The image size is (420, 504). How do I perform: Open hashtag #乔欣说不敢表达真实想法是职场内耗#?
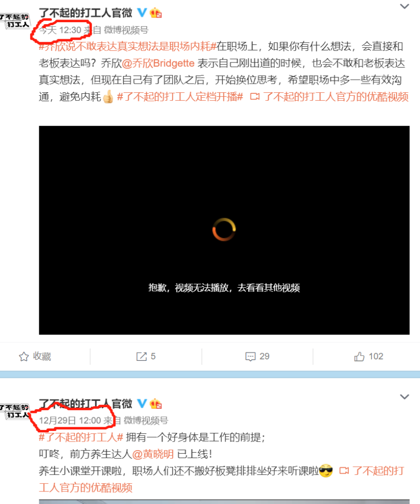128,46
